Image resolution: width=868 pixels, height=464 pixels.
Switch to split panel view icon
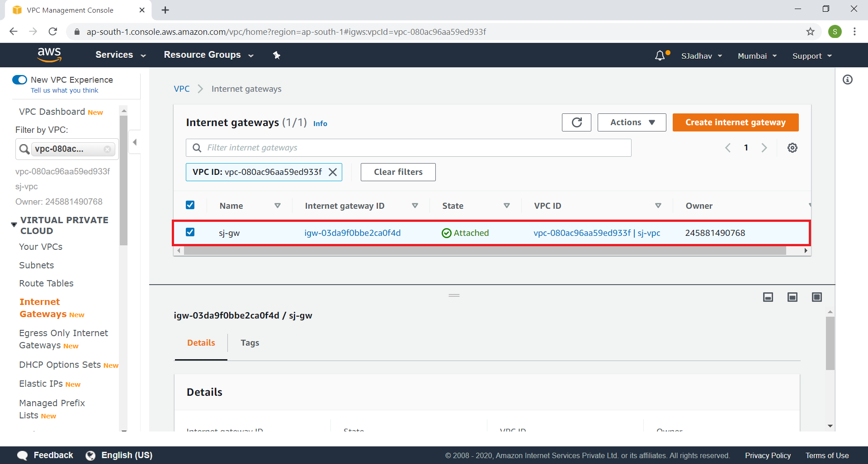[x=793, y=297]
